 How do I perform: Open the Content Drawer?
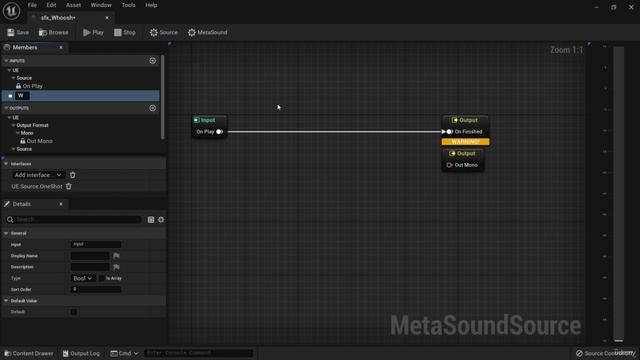click(29, 353)
